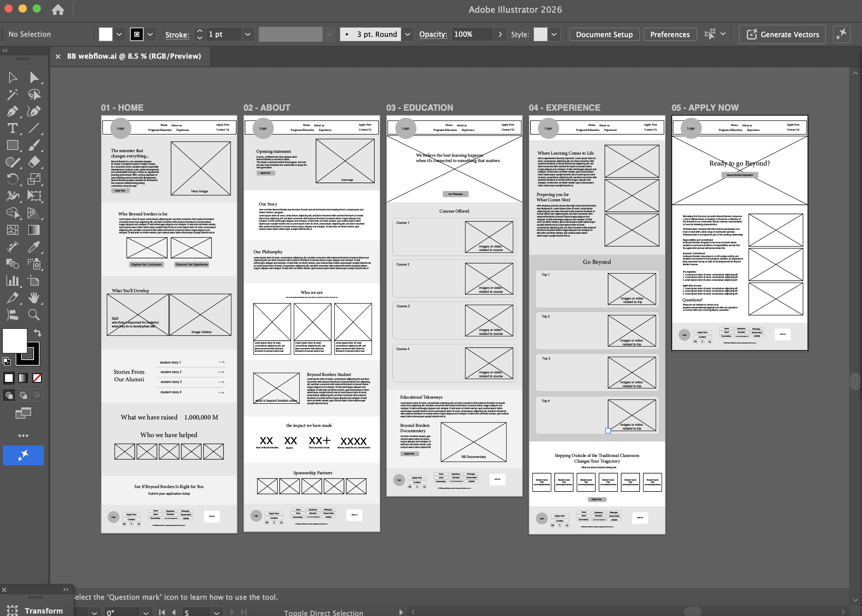Open Edit Toolbar three dots
This screenshot has width=862, height=616.
pos(23,436)
